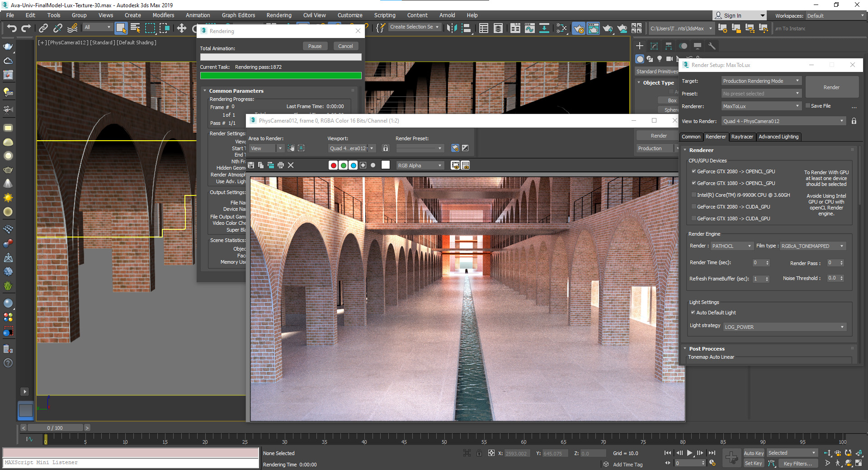The image size is (868, 470).
Task: Click the Auto Key button
Action: [x=754, y=453]
